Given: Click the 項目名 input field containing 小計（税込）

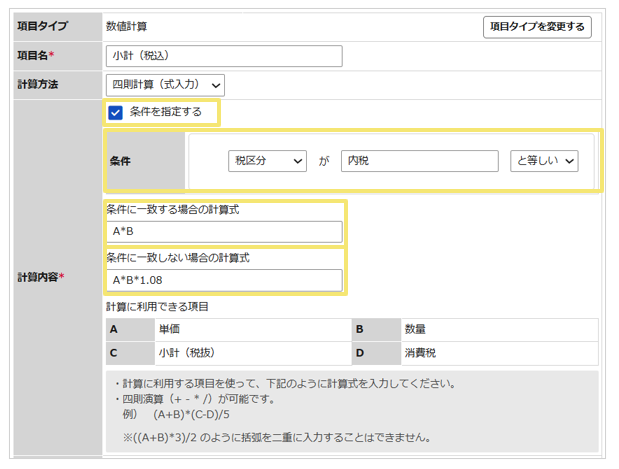Looking at the screenshot, I should click(x=224, y=56).
